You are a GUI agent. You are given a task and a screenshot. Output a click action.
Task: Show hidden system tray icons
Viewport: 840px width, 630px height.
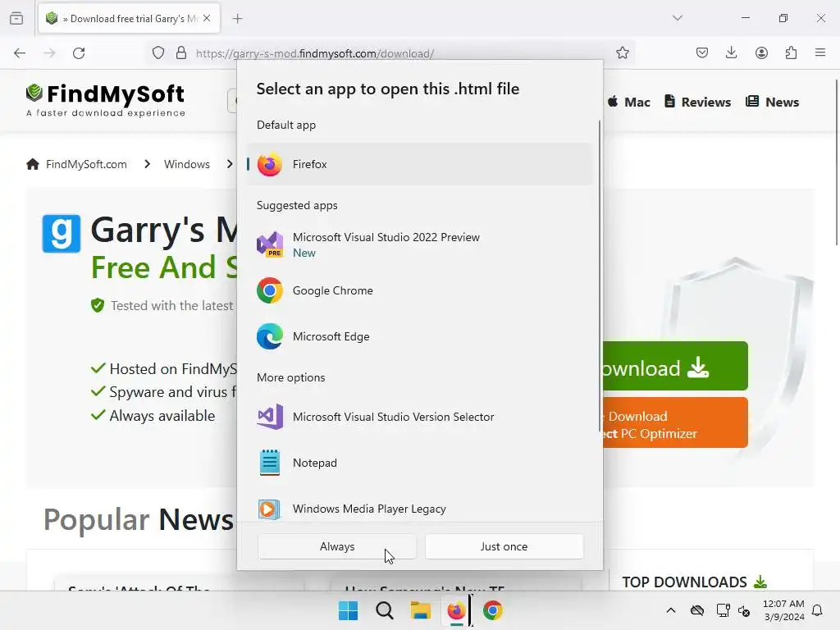click(671, 610)
